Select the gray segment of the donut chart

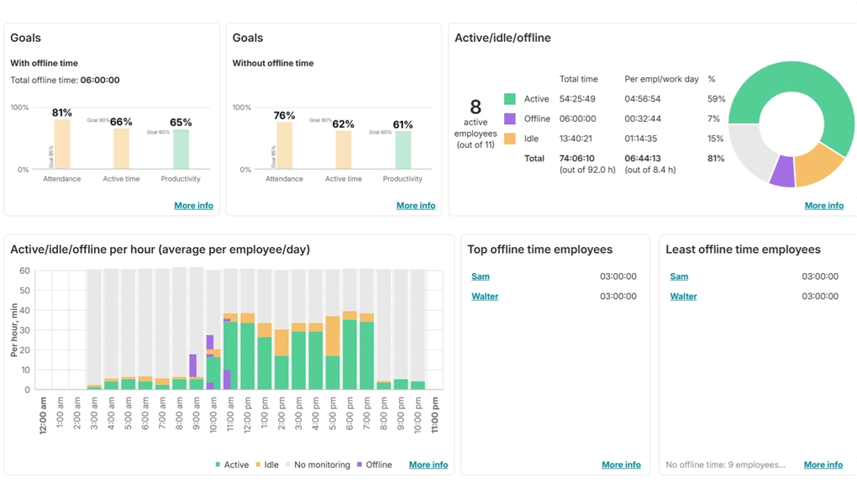coord(753,150)
